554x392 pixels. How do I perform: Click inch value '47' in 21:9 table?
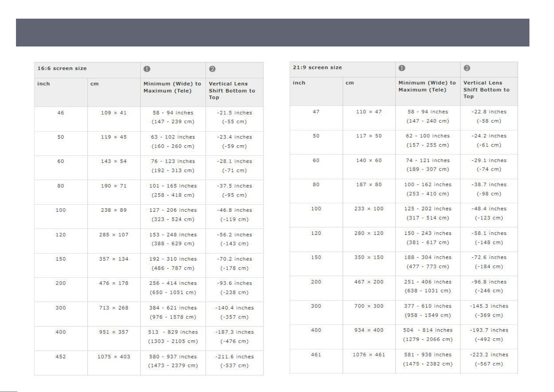(x=316, y=112)
